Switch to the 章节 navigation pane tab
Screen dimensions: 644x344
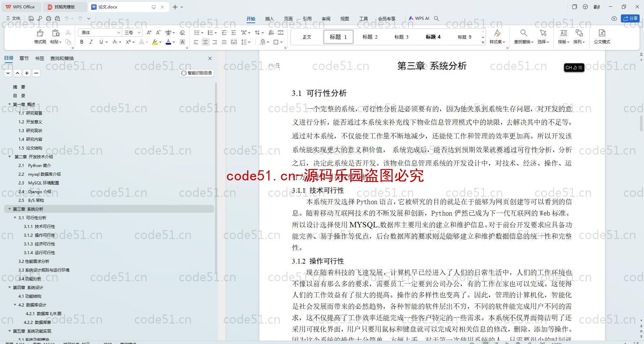tap(24, 58)
